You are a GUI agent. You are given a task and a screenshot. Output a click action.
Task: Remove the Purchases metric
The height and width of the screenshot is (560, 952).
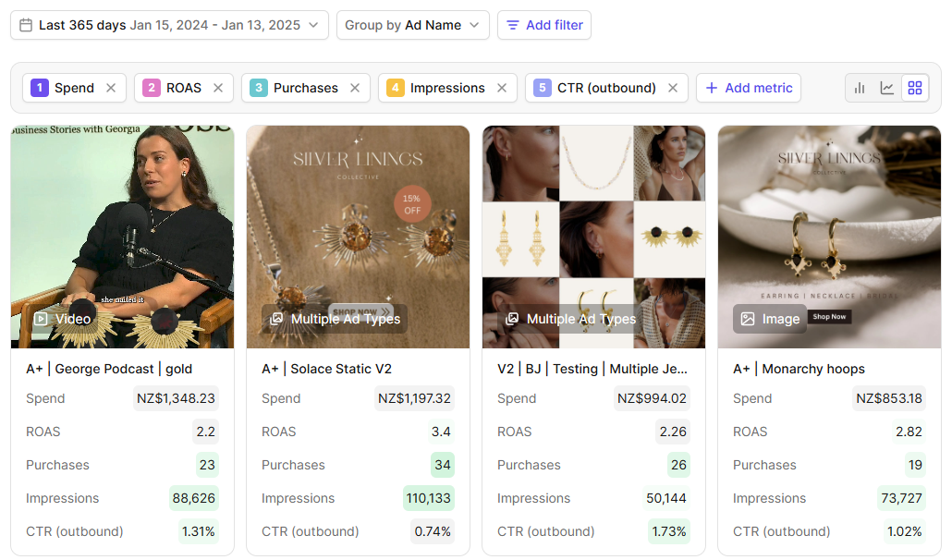(355, 88)
